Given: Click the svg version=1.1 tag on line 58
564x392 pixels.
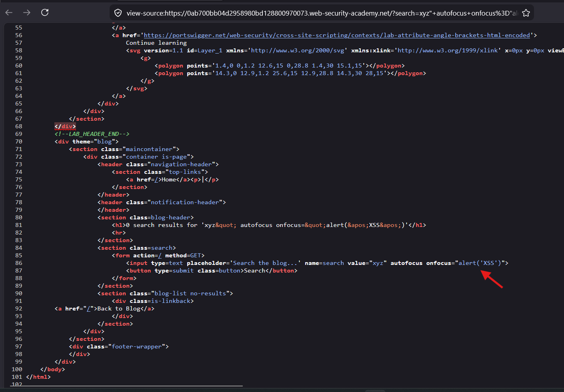Looking at the screenshot, I should (154, 50).
